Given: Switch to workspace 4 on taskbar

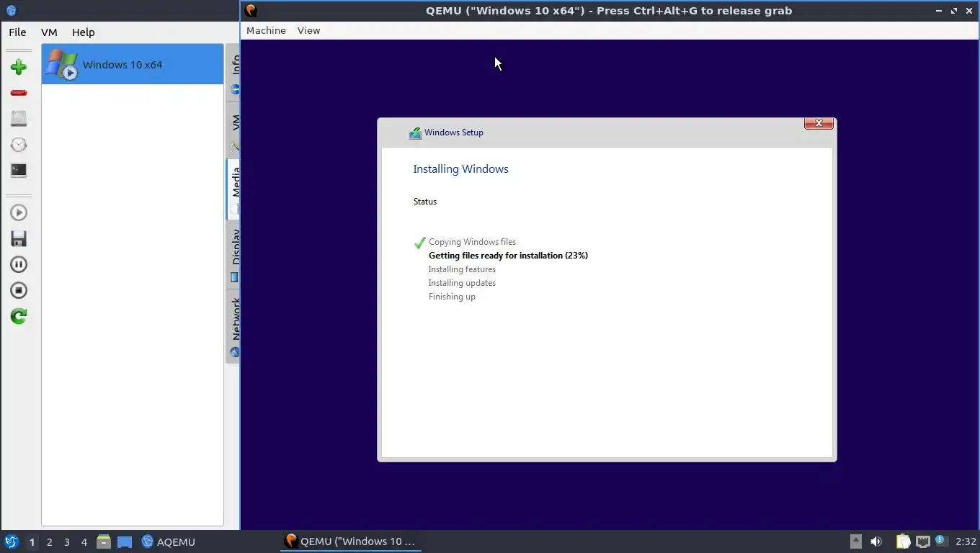Looking at the screenshot, I should pyautogui.click(x=84, y=541).
